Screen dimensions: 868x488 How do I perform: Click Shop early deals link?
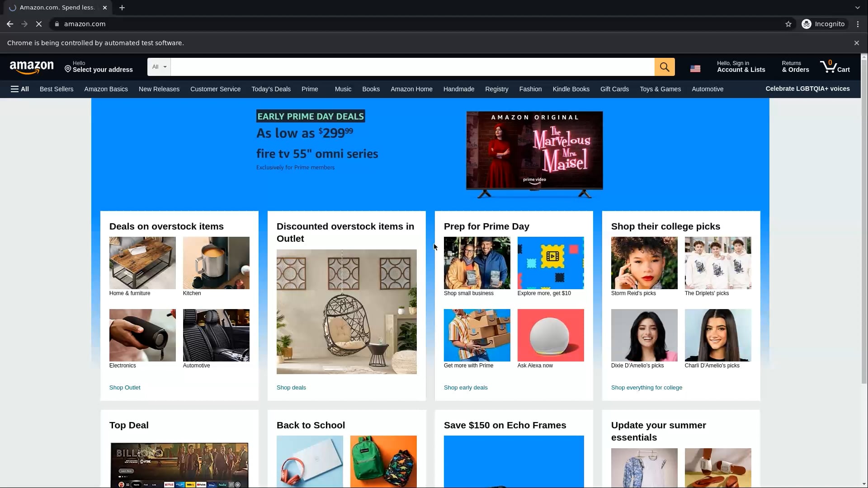466,388
